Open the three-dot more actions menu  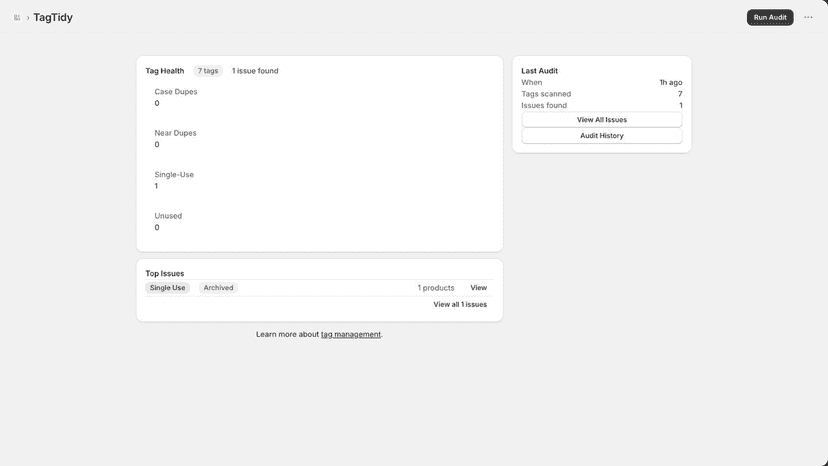point(808,17)
